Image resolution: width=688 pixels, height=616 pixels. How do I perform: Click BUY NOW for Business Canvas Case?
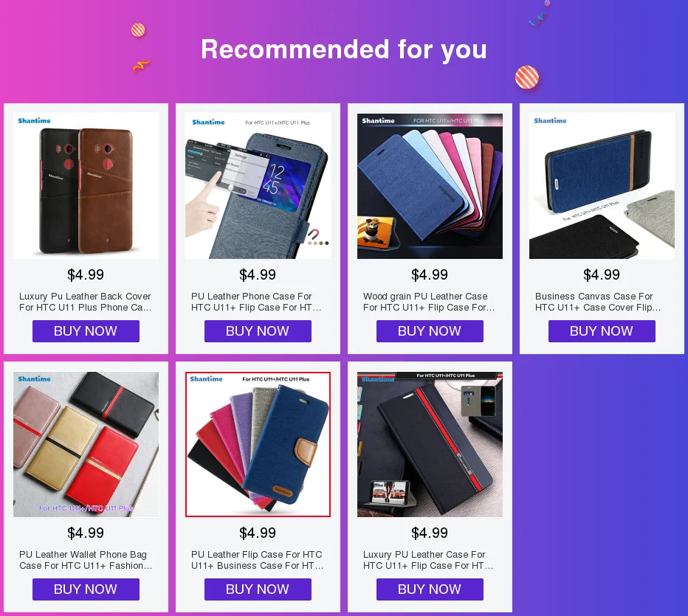602,331
